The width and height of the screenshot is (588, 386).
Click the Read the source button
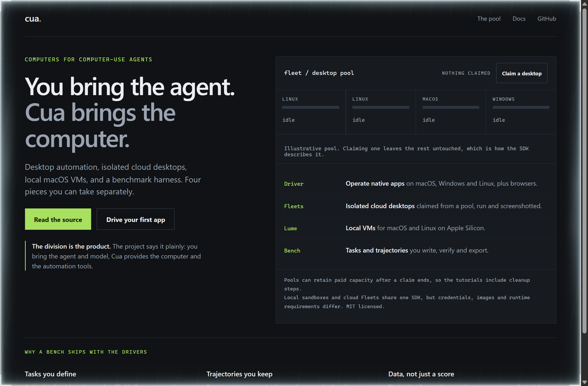pos(58,219)
